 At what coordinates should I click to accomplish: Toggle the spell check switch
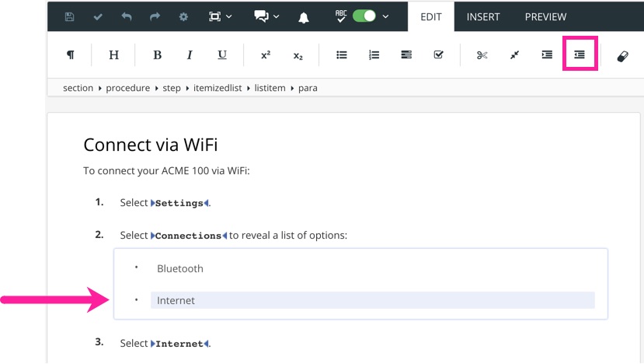(364, 16)
